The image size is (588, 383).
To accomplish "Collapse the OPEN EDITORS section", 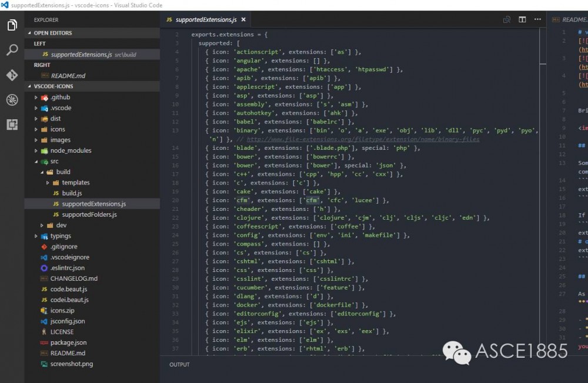I will (x=28, y=32).
